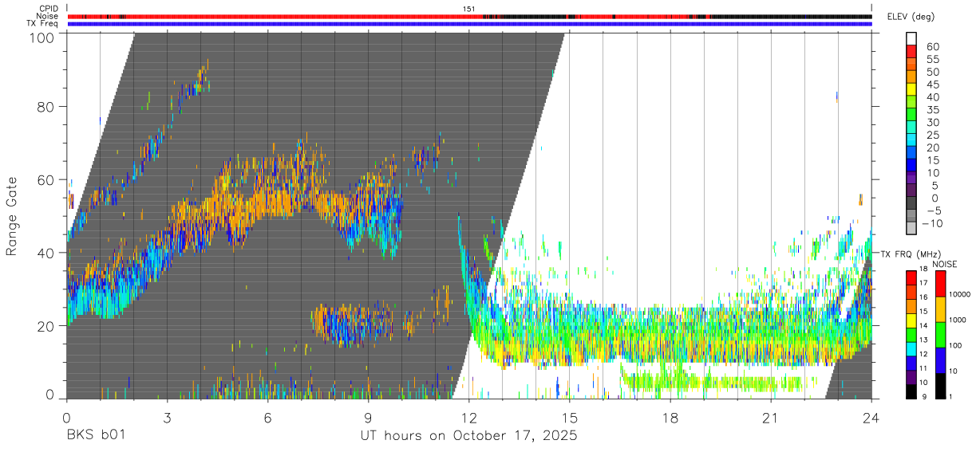Click the 40 tick on Range Gate axis
The width and height of the screenshot is (980, 452).
point(47,253)
